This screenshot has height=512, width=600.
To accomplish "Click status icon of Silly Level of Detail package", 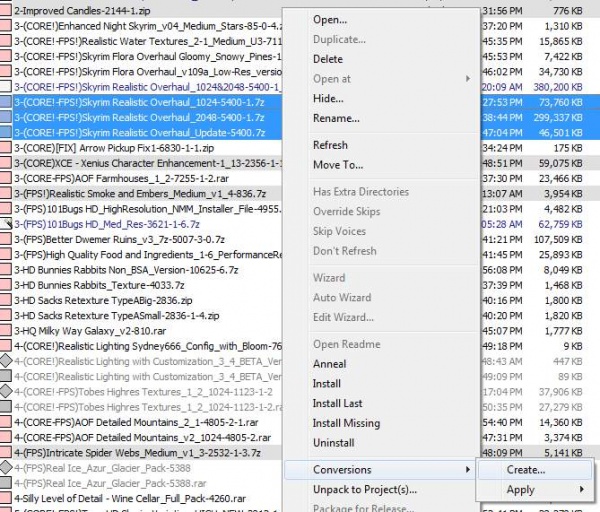I will [x=6, y=497].
